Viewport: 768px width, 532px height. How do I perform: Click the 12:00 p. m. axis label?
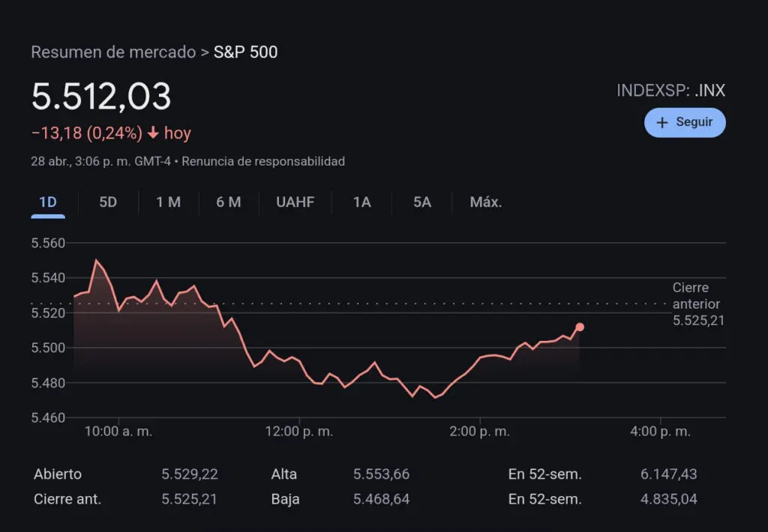[299, 432]
